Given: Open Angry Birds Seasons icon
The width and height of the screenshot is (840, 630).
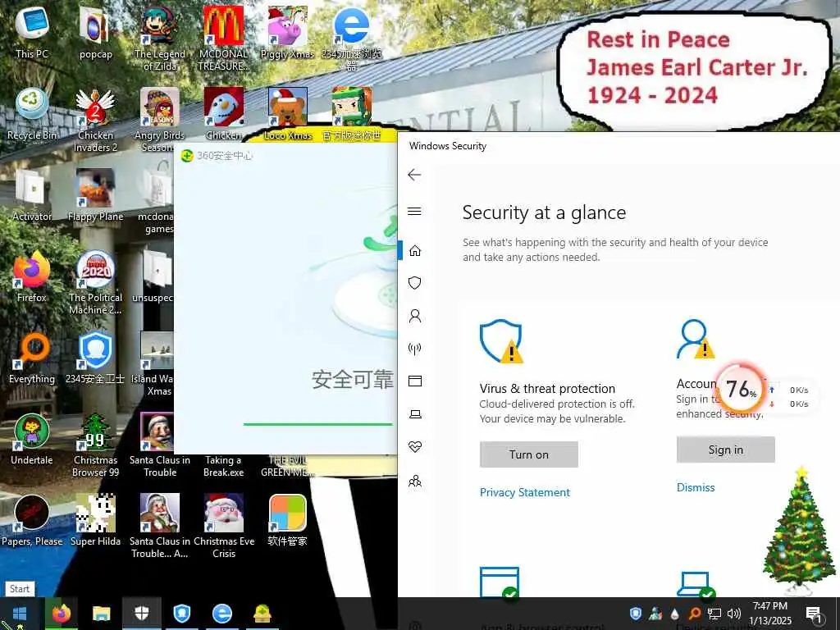Looking at the screenshot, I should (160, 120).
